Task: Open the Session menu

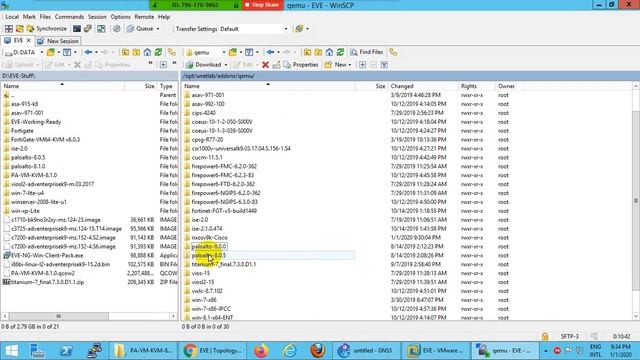Action: pyautogui.click(x=97, y=17)
